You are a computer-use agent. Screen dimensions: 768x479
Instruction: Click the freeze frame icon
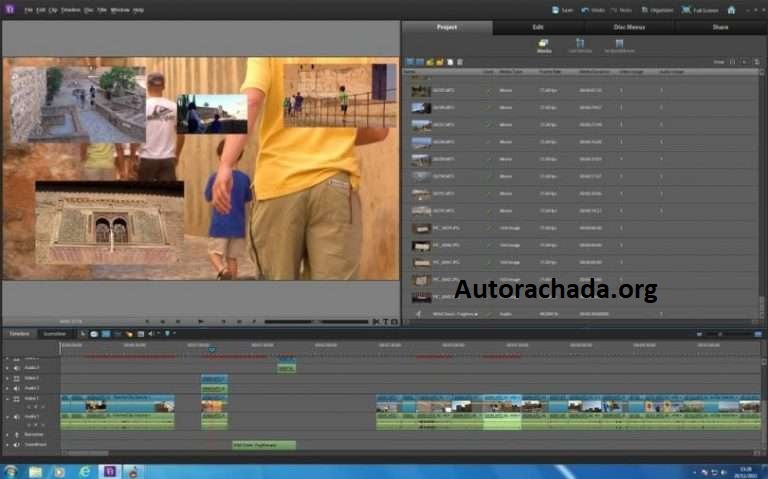(x=394, y=322)
